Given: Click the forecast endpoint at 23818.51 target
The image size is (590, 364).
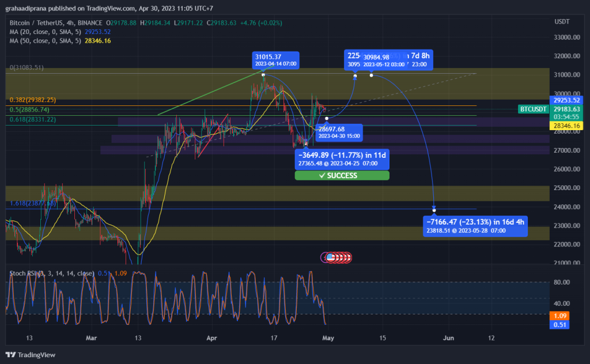Looking at the screenshot, I should [x=434, y=210].
